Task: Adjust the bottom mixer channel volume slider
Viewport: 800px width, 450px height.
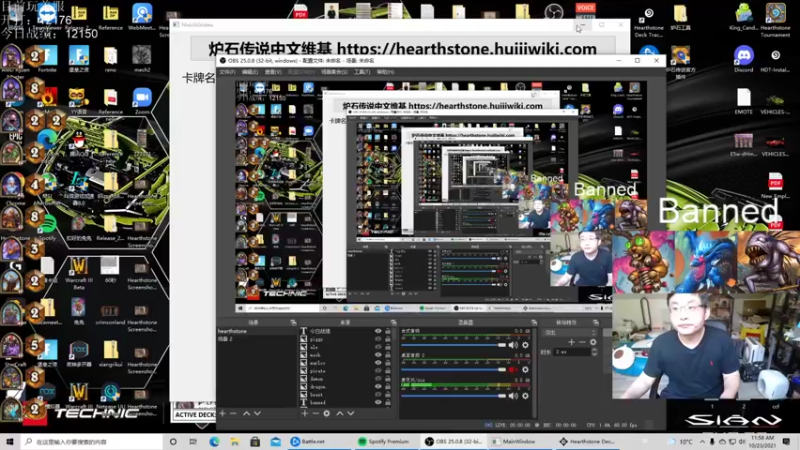Action: tap(453, 396)
